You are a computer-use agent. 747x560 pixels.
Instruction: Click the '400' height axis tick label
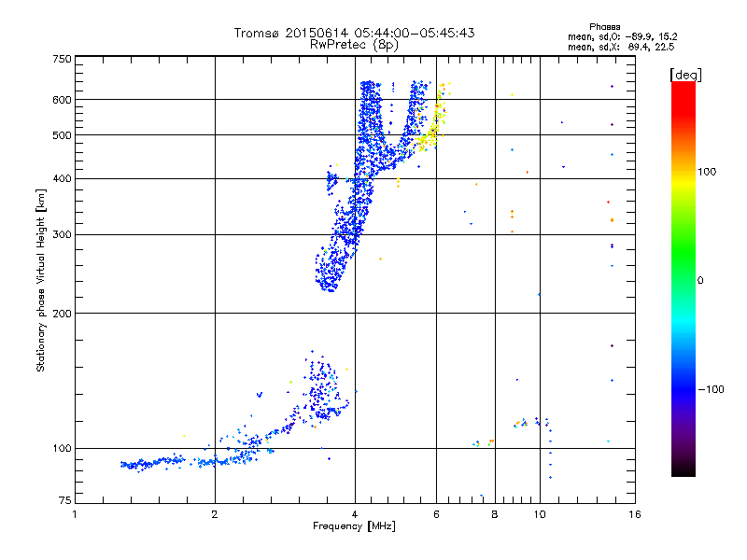[62, 179]
